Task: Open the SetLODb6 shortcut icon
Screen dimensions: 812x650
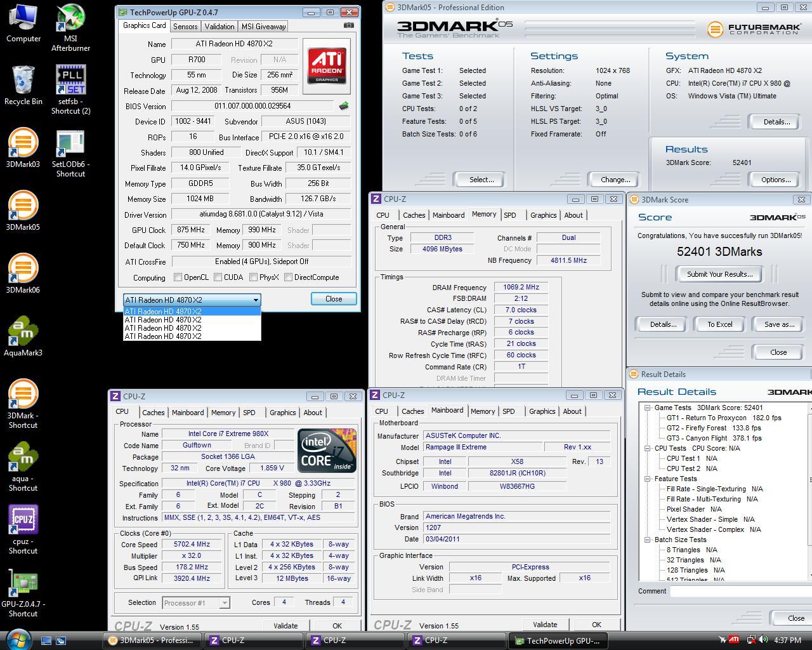Action: (x=70, y=153)
